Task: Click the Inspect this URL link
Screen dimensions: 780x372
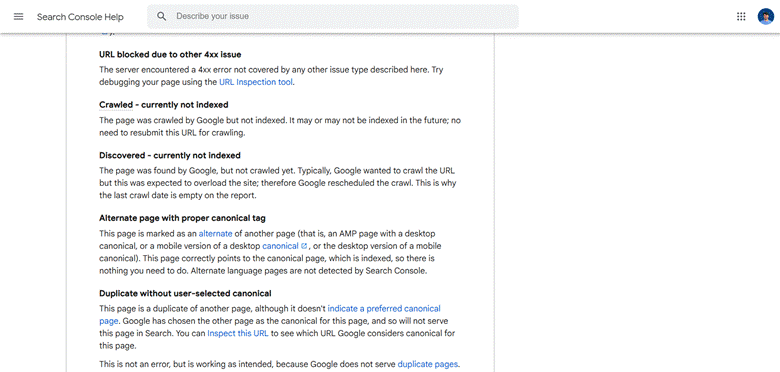Action: click(238, 333)
